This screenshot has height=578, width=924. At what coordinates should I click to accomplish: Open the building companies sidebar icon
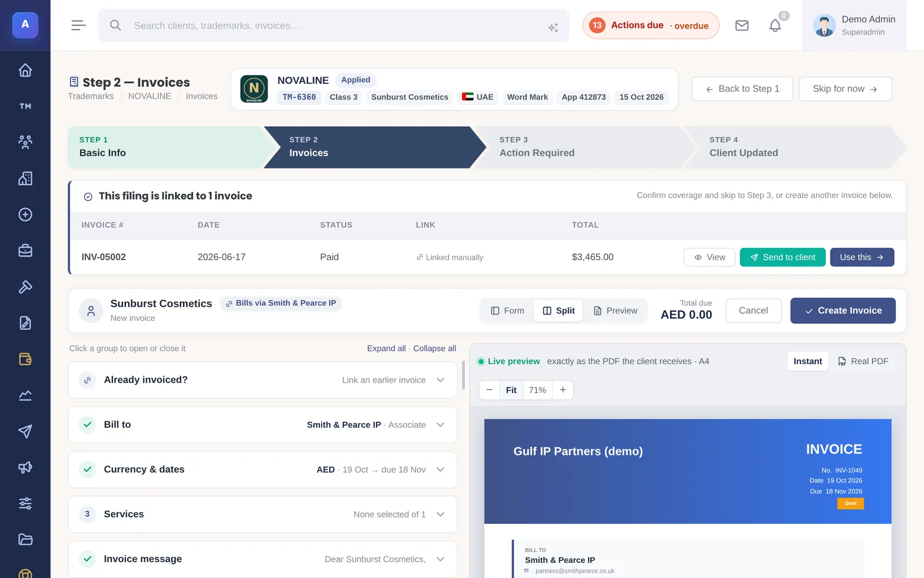[25, 179]
